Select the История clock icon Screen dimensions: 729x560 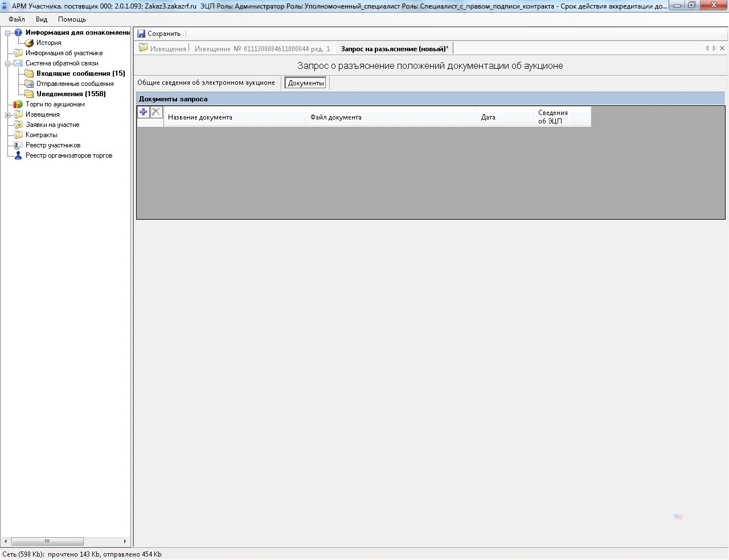(x=29, y=43)
